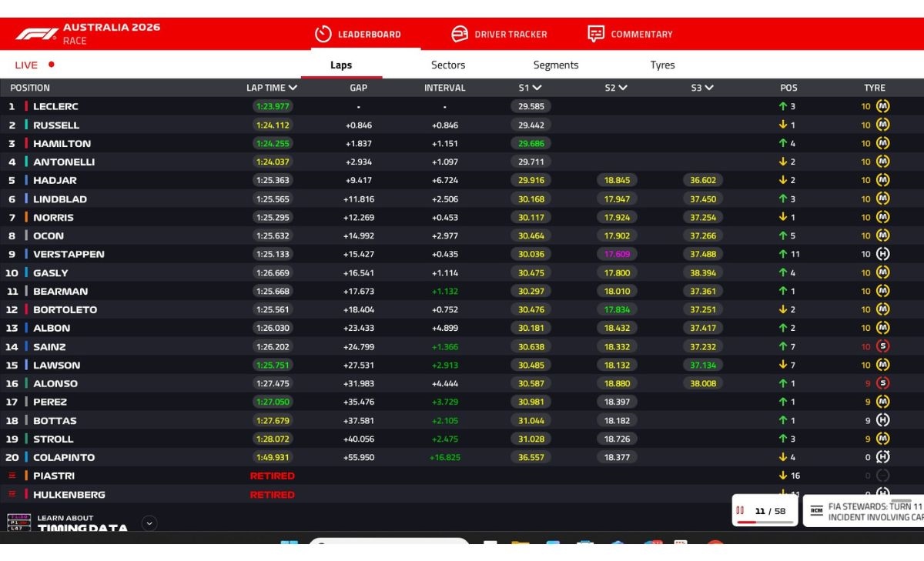Click Verstappen's hard tyre icon

tap(882, 254)
